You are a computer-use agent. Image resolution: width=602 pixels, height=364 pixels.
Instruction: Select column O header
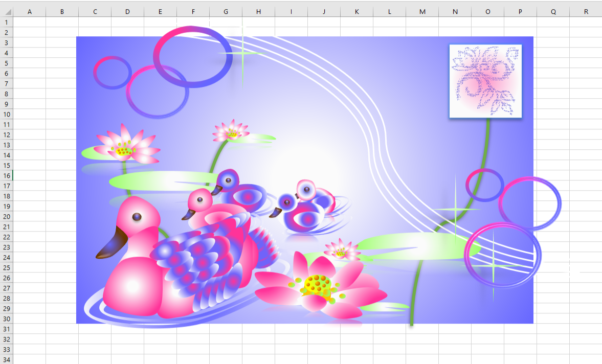click(487, 12)
